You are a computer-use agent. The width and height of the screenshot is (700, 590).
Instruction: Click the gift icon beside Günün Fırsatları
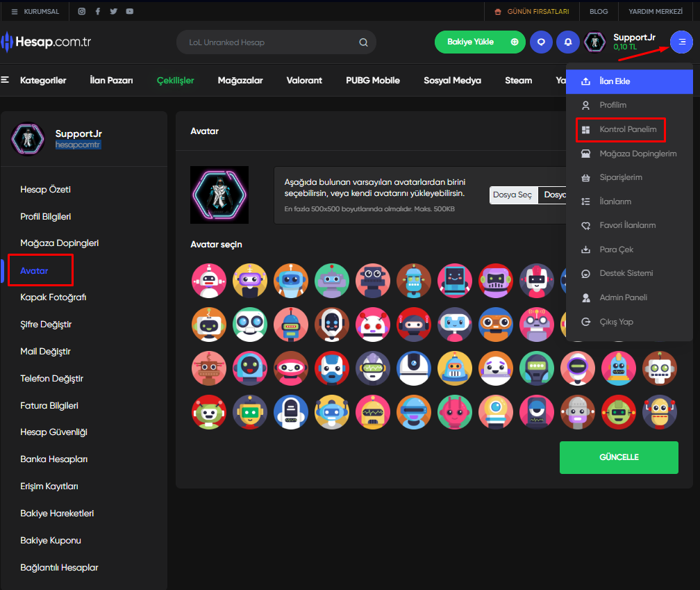tap(498, 12)
